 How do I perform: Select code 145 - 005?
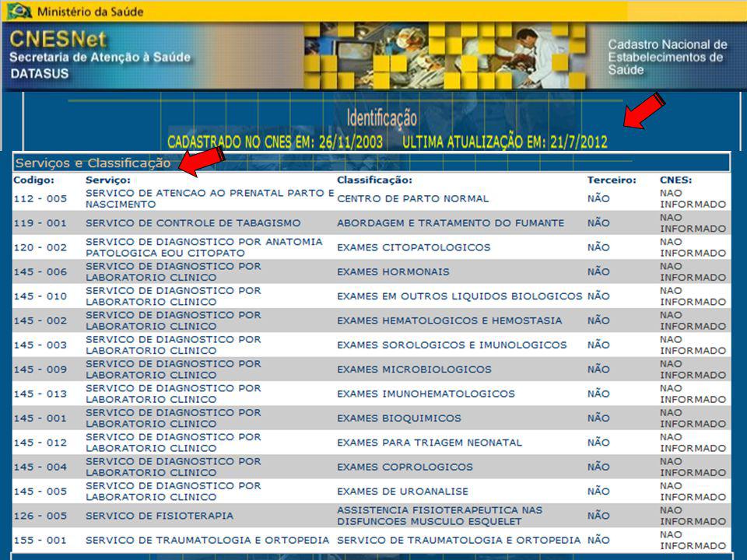(40, 491)
